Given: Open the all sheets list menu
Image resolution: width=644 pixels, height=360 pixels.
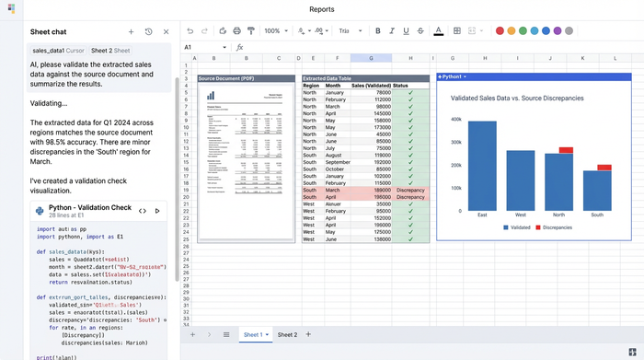Looking at the screenshot, I should point(226,334).
